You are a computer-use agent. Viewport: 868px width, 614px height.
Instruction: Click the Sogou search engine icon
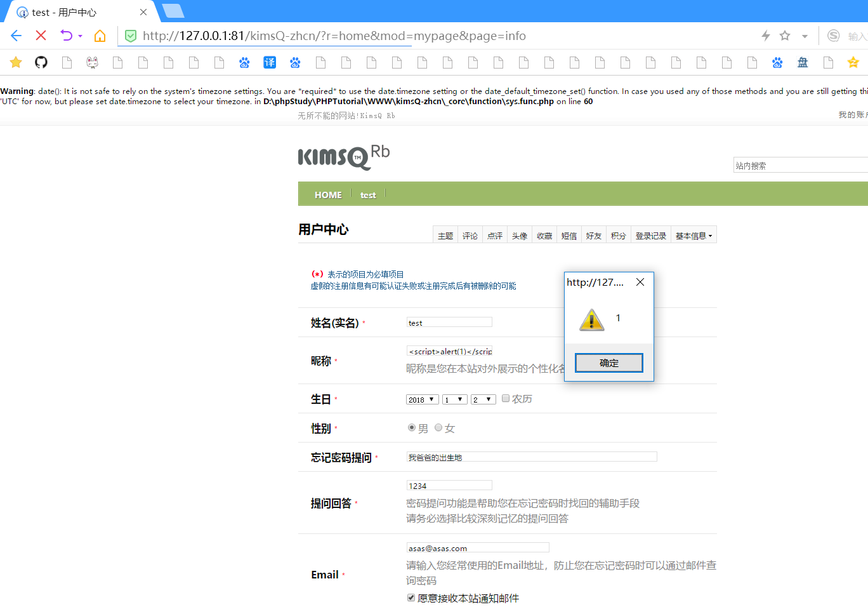tap(834, 36)
